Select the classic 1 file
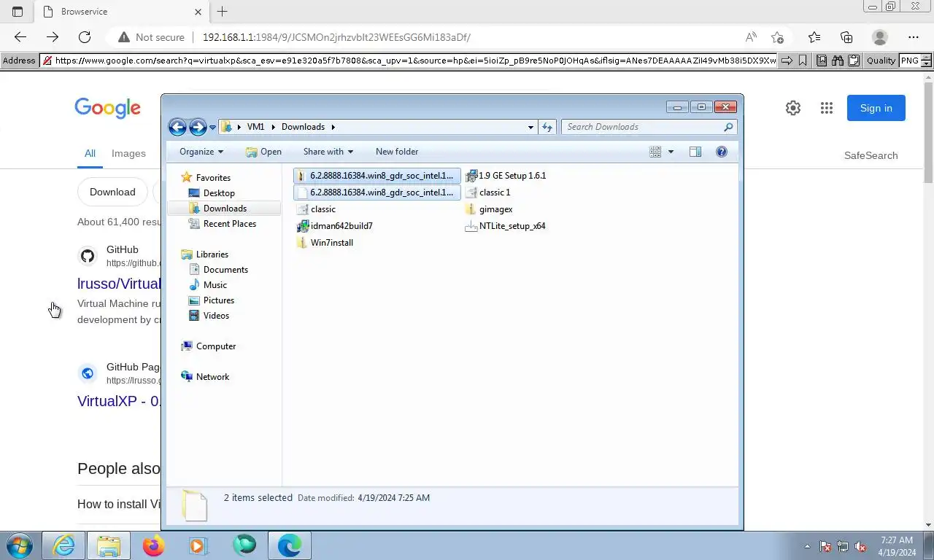Screen dimensions: 934x560 pyautogui.click(x=487, y=192)
